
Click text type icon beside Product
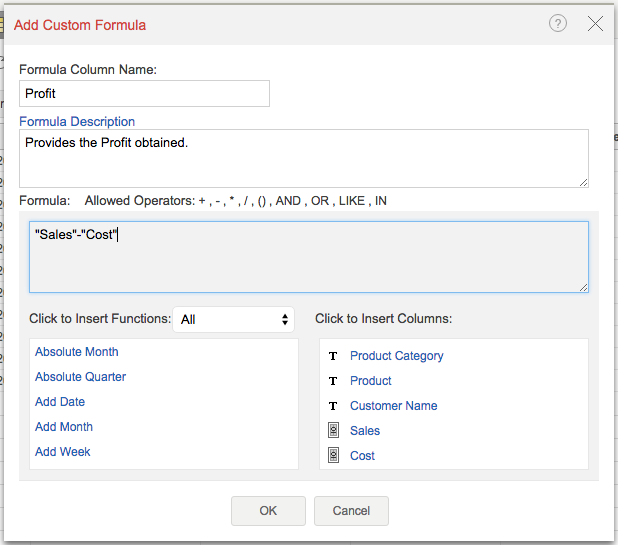[332, 381]
